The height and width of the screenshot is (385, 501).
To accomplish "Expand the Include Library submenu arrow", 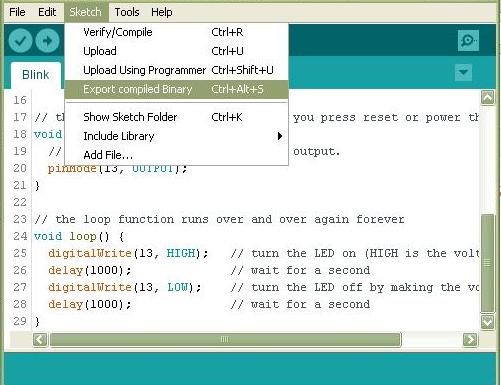I will 280,136.
